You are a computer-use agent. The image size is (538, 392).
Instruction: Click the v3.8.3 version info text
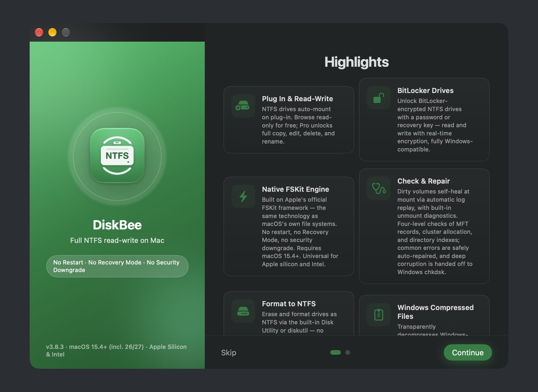click(116, 350)
